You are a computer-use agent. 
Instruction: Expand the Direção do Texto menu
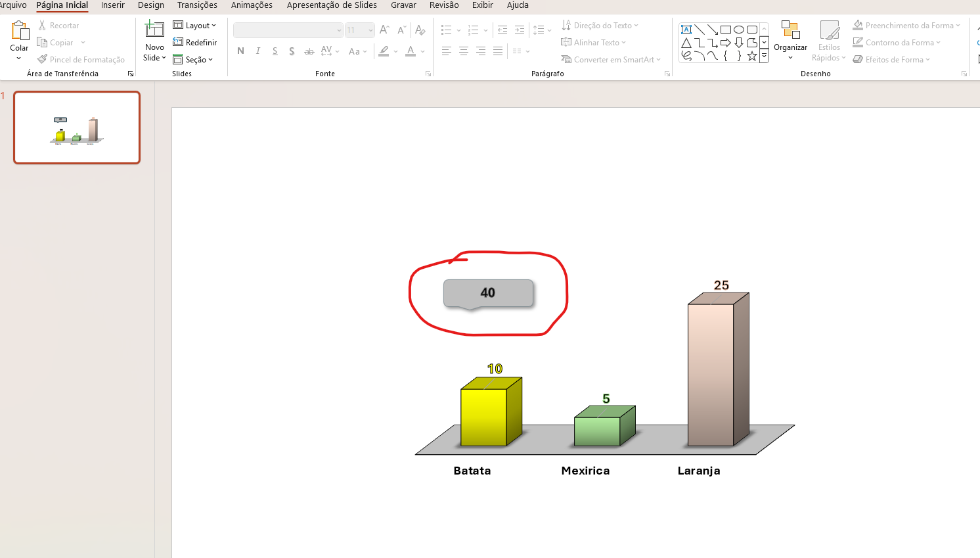click(600, 26)
